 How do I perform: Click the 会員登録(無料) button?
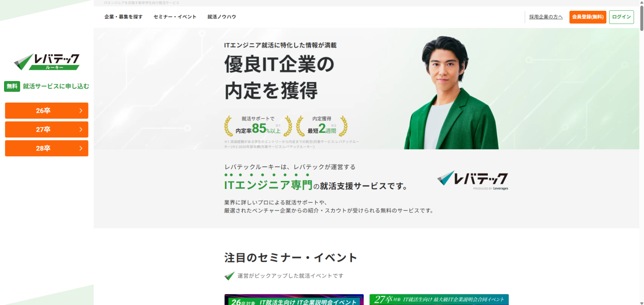pos(588,17)
